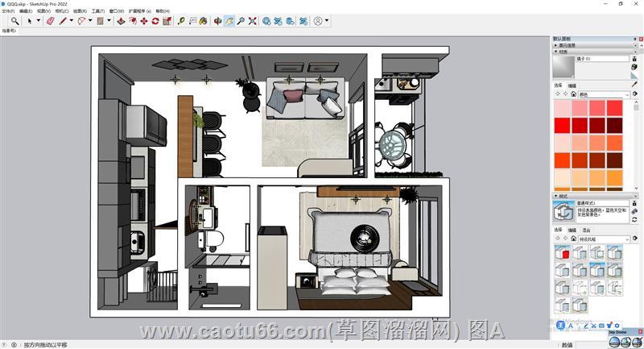Open the 视图(V) View menu

[x=44, y=11]
